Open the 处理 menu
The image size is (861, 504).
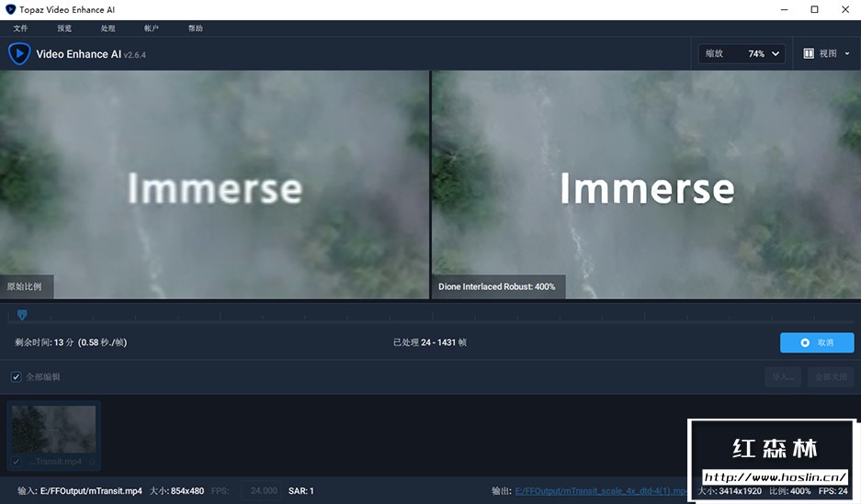pos(108,28)
